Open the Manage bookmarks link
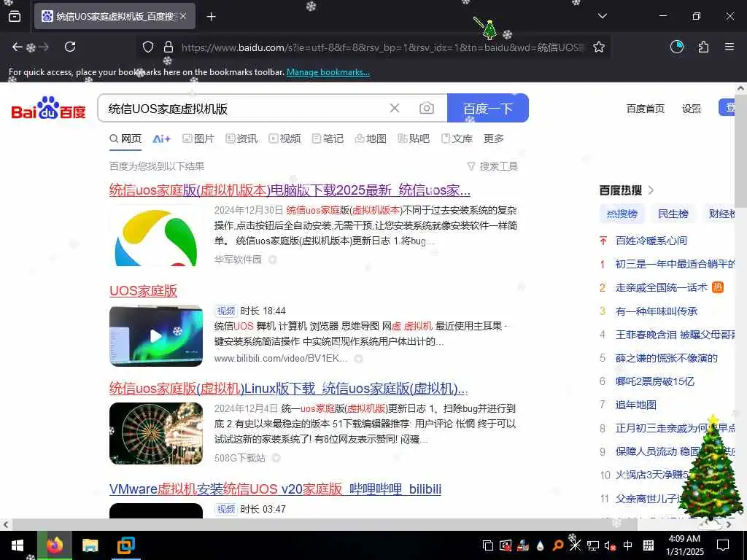 point(328,72)
